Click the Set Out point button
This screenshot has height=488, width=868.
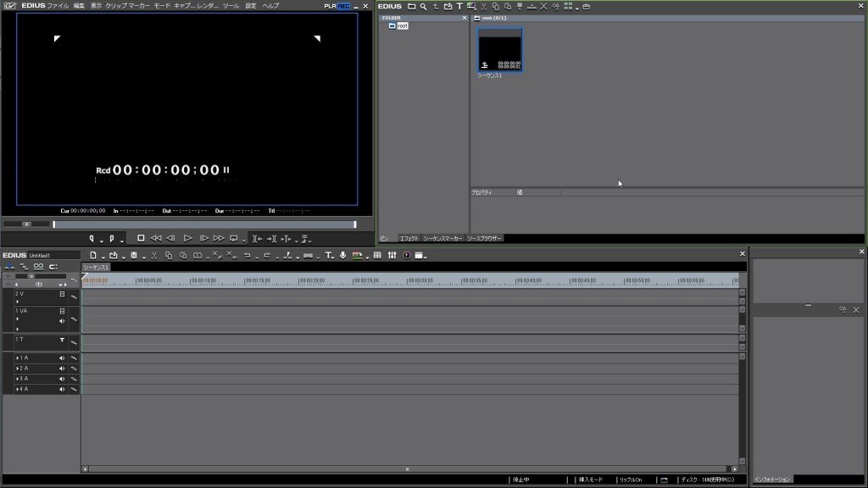[x=112, y=238]
